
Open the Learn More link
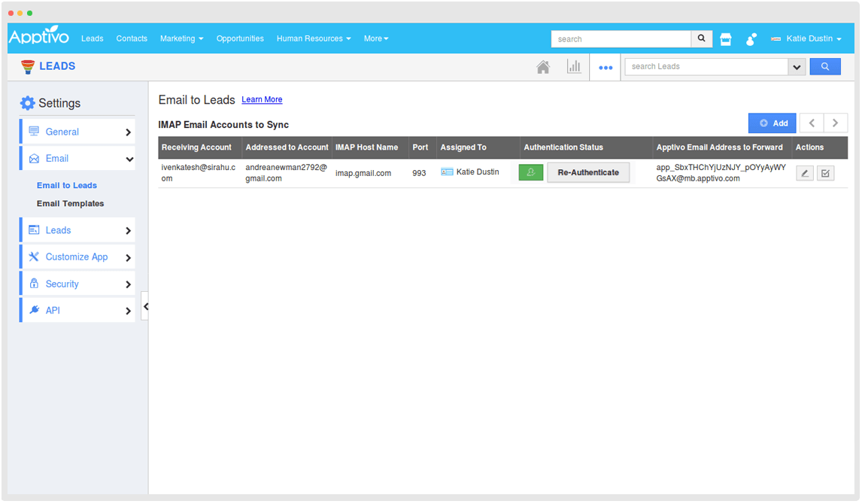point(262,99)
